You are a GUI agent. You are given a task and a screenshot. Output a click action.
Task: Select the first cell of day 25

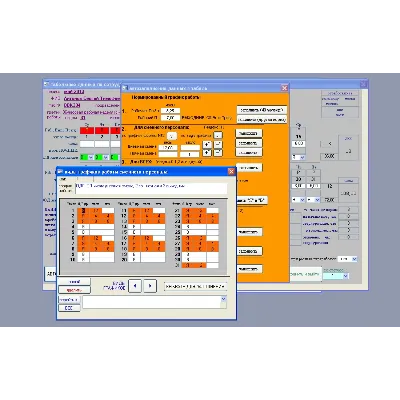[x=188, y=232]
